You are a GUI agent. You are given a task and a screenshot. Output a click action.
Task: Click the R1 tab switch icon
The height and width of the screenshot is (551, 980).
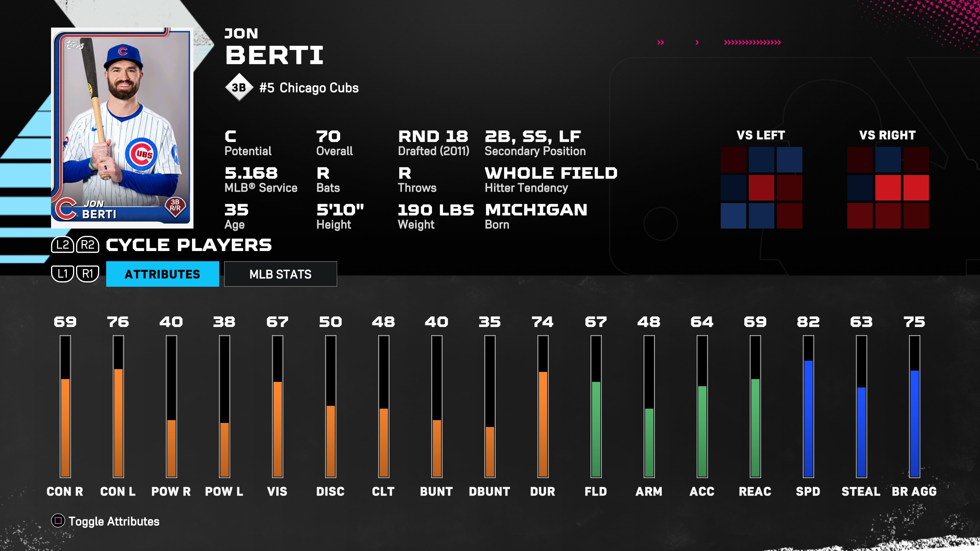tap(88, 273)
